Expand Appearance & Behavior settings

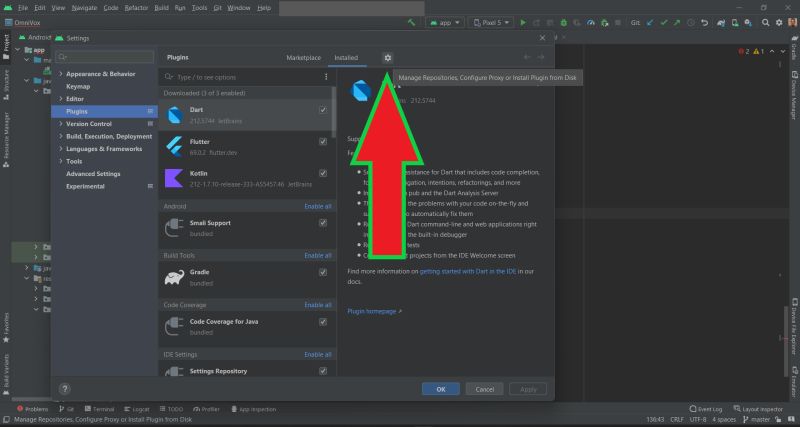click(x=61, y=74)
